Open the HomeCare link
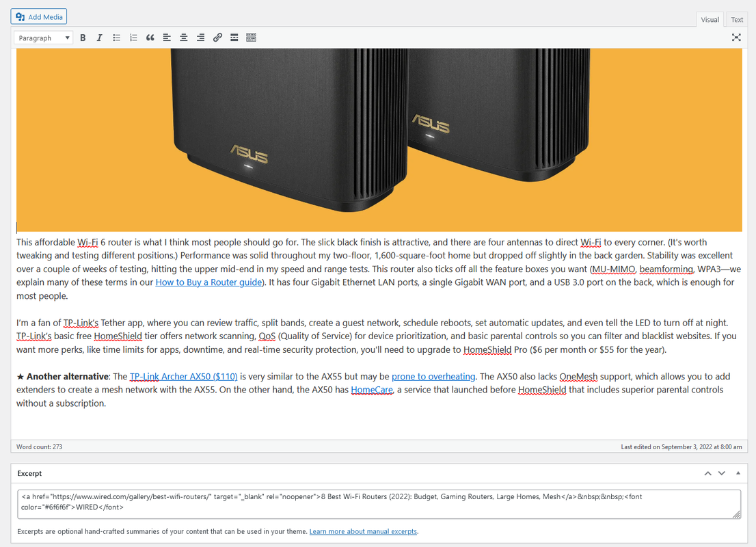The height and width of the screenshot is (547, 756). tap(372, 390)
